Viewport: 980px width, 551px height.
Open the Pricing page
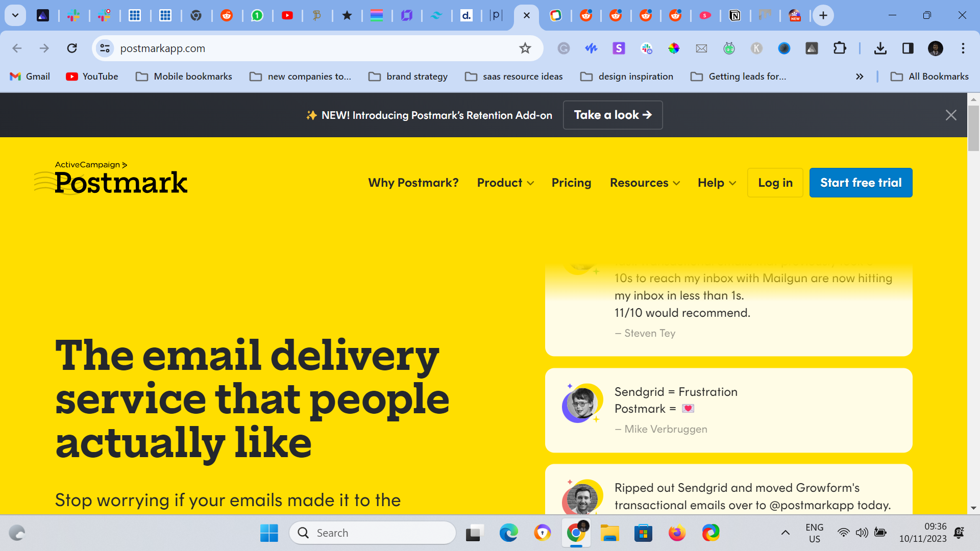(571, 183)
